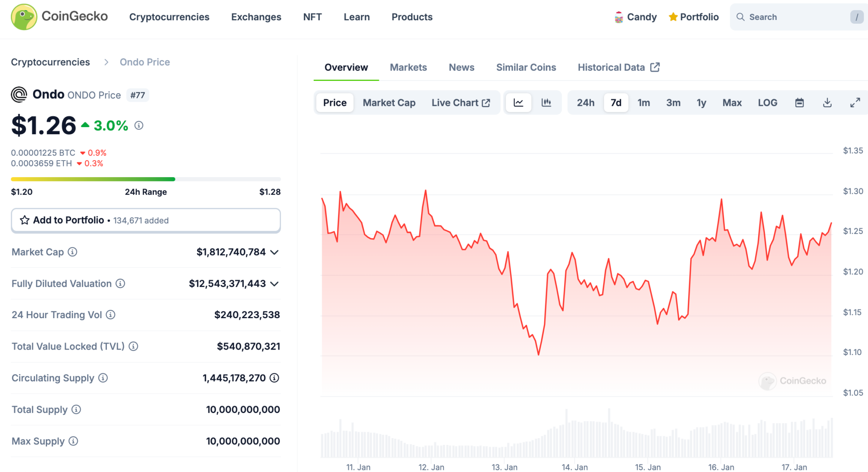The height and width of the screenshot is (472, 868).
Task: Show Total Value Locked info icon
Action: click(x=134, y=347)
